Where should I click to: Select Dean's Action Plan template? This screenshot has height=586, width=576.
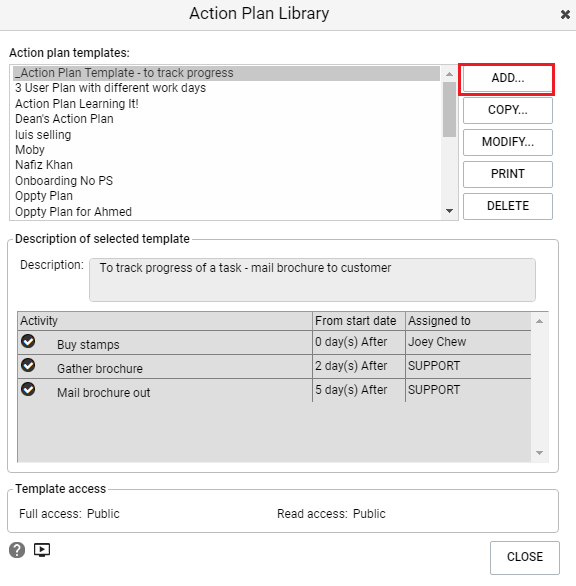(64, 119)
